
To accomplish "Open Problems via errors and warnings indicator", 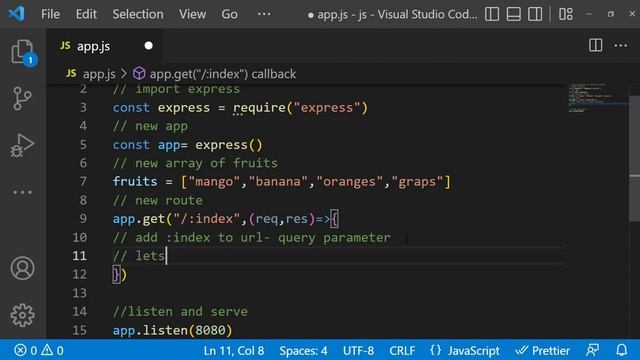I will coord(39,350).
